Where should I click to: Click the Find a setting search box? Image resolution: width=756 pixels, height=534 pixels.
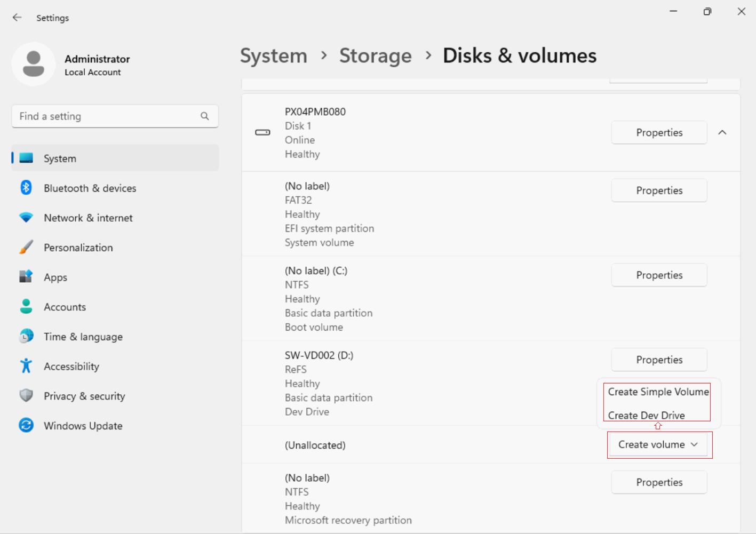tap(107, 116)
